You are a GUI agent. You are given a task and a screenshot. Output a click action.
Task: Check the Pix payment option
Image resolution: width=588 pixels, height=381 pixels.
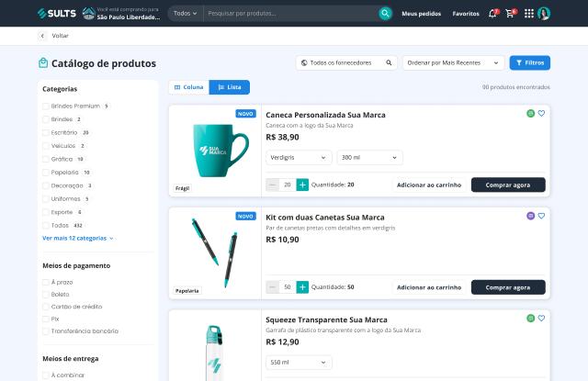46,319
